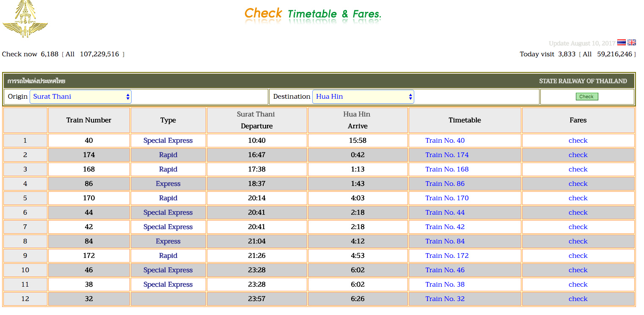Screen dimensions: 644x315
Task: Check fares for train 46
Action: [x=578, y=270]
